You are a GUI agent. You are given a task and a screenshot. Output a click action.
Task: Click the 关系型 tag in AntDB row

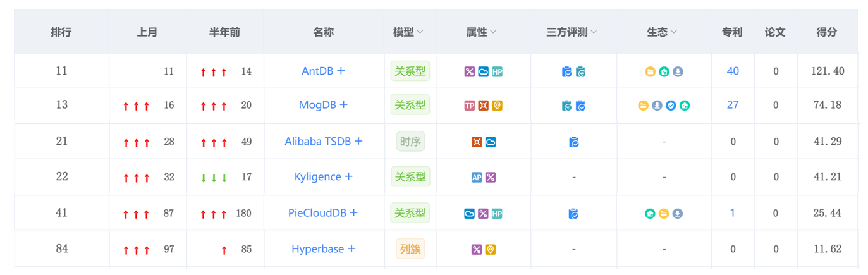[x=410, y=71]
